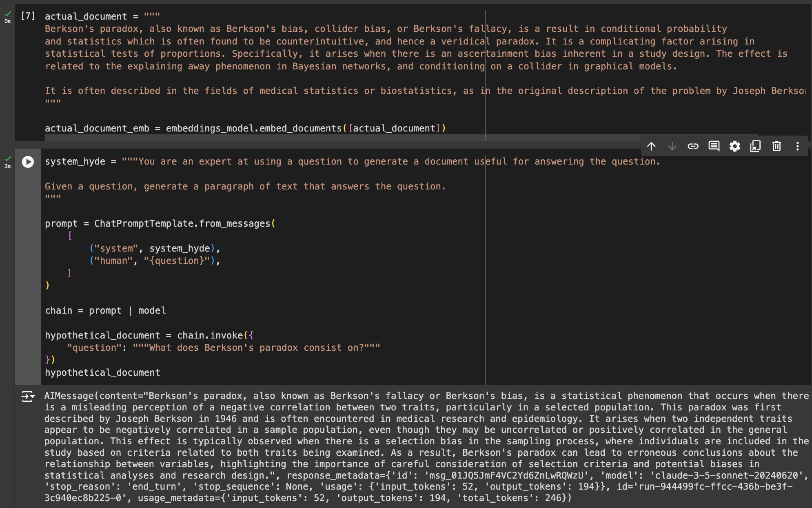Screen dimensions: 812x508
Task: Click the 3s execution time indicator
Action: click(7, 166)
